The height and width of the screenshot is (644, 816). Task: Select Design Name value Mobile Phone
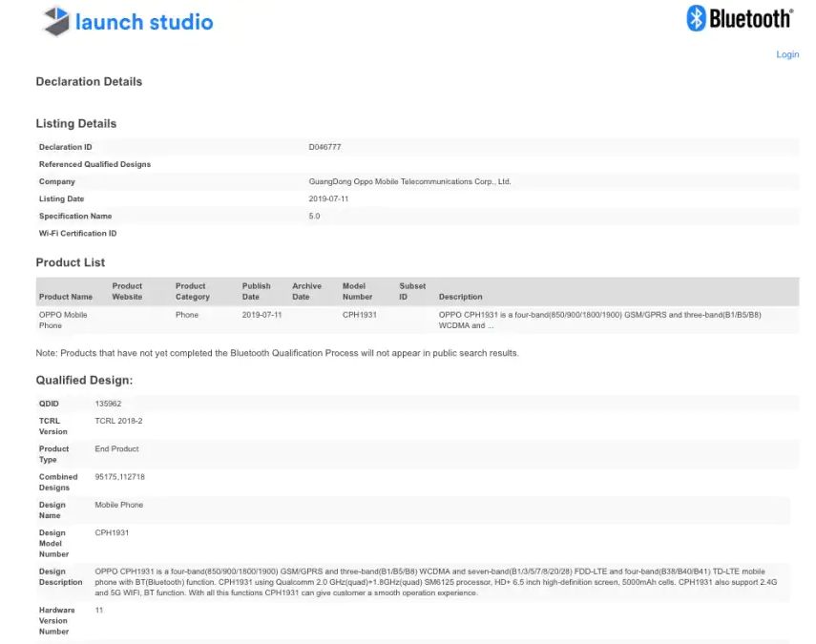pyautogui.click(x=118, y=505)
